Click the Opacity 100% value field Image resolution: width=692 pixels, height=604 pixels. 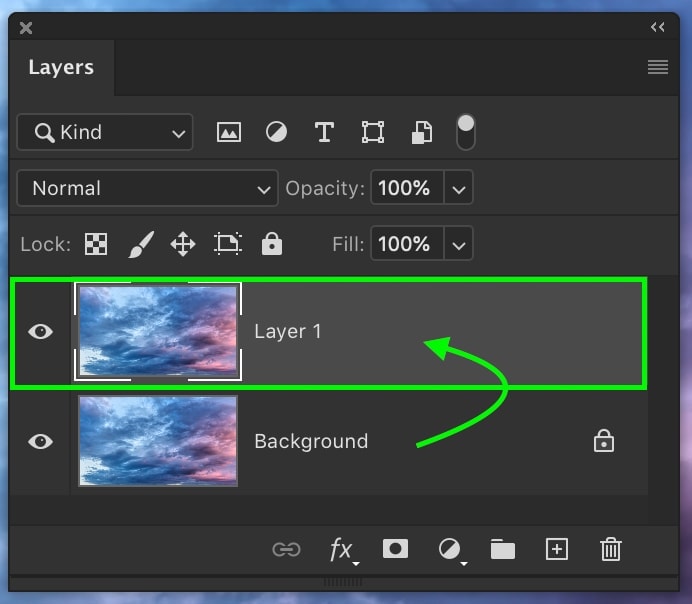(x=407, y=188)
